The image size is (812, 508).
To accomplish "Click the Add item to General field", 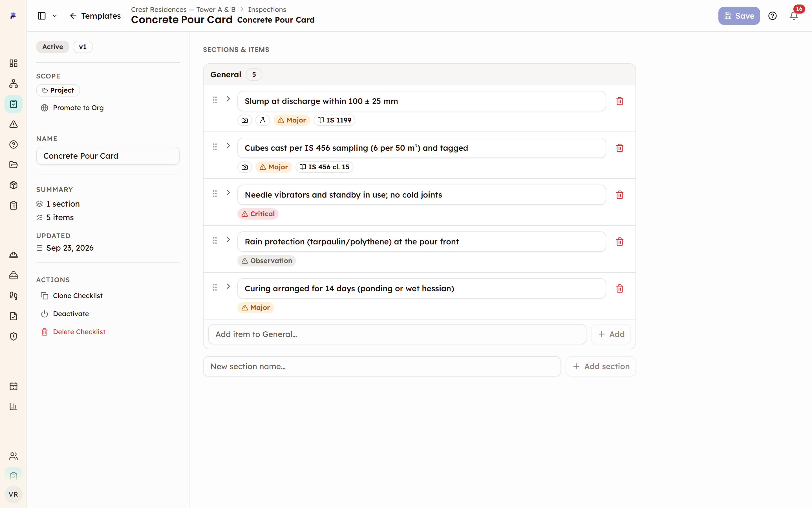I will [x=397, y=334].
